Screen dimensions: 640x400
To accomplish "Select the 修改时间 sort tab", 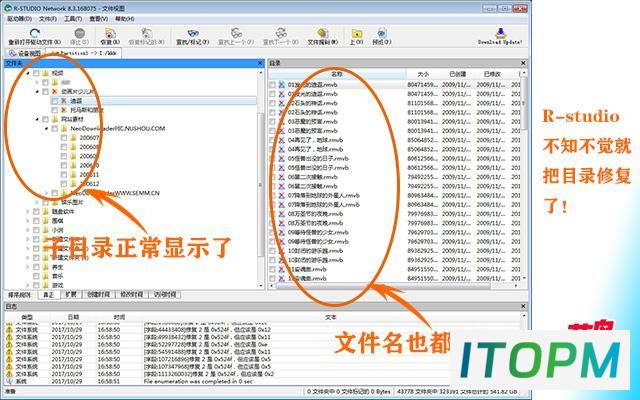I will pyautogui.click(x=132, y=294).
